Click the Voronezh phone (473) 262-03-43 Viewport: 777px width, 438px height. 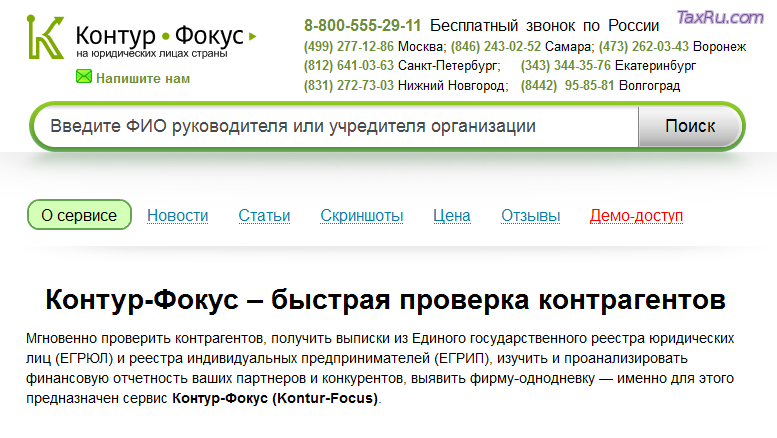point(644,47)
